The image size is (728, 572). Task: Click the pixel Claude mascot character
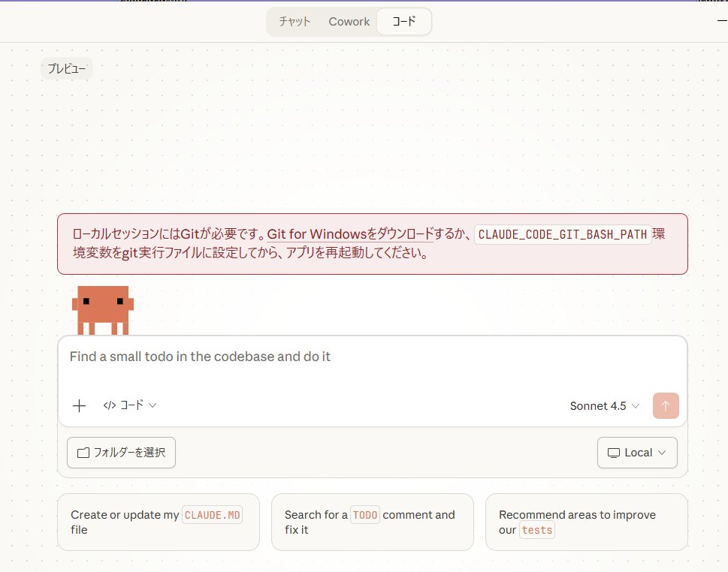(x=103, y=308)
